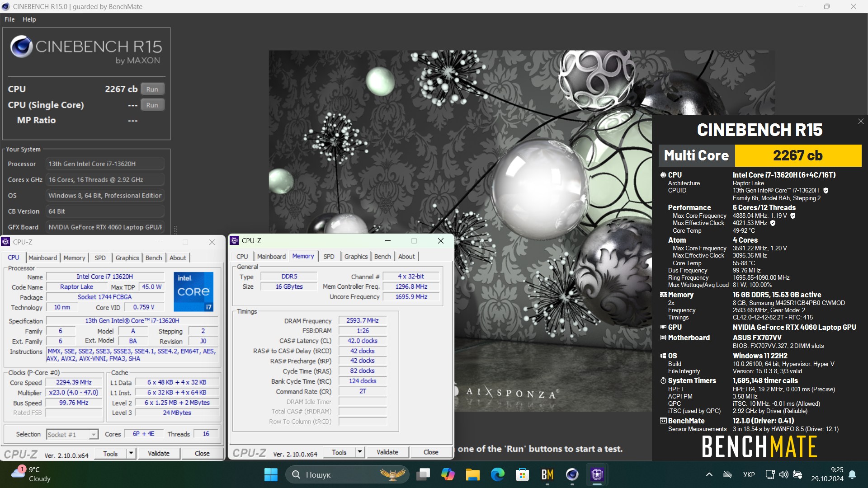Click the Intel Core i7 logo
This screenshot has width=868, height=488.
[x=193, y=291]
